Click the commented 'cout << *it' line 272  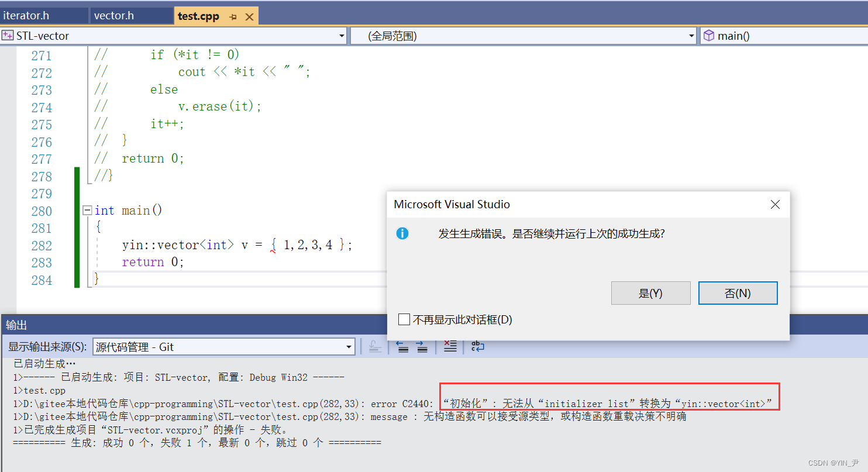(244, 73)
